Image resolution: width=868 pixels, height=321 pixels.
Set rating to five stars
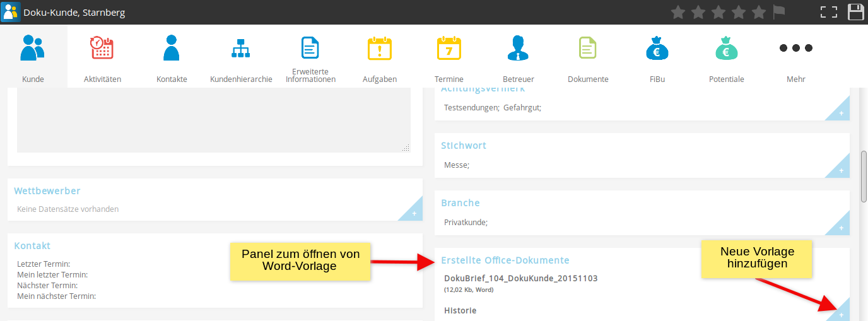pos(759,12)
